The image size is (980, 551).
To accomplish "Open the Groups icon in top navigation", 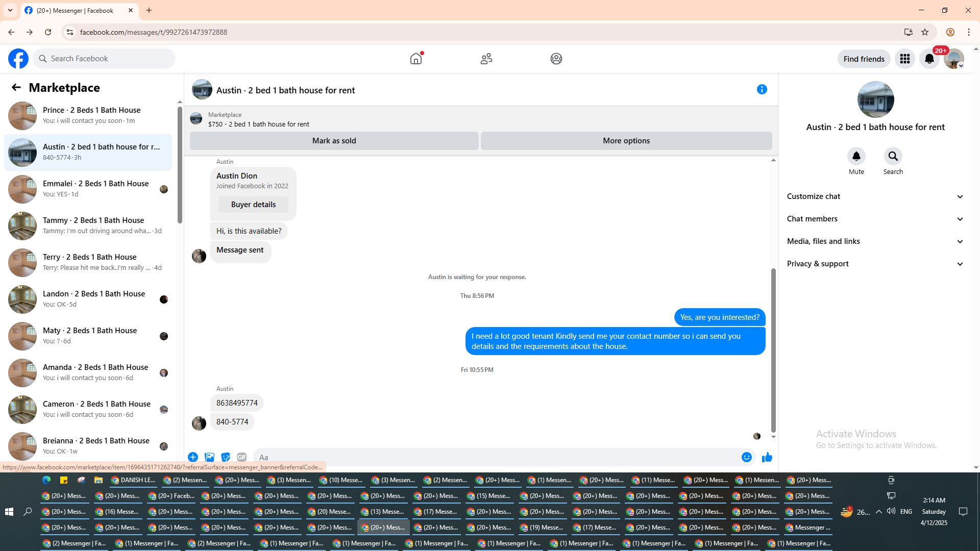I will [556, 59].
